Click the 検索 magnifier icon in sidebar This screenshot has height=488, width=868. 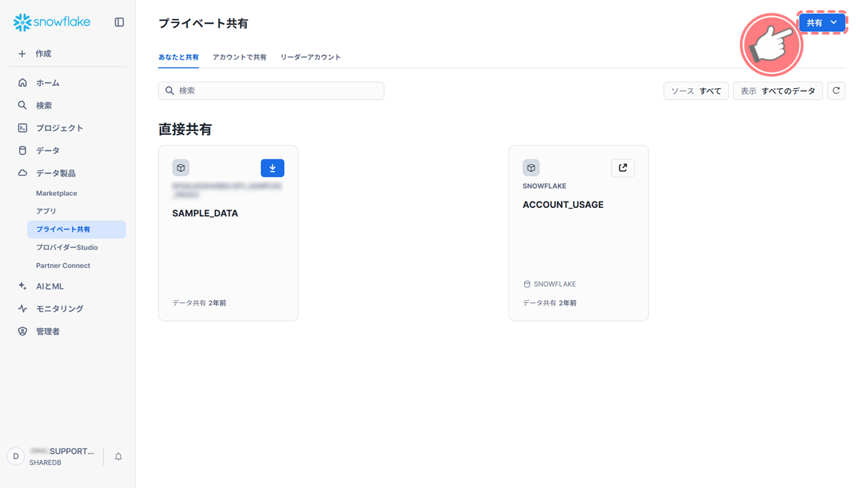tap(22, 105)
